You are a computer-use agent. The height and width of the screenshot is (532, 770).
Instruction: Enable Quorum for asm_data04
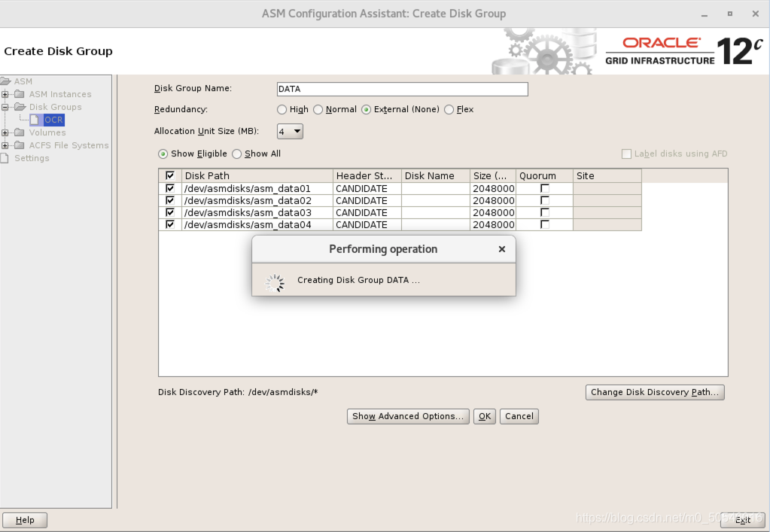(545, 224)
